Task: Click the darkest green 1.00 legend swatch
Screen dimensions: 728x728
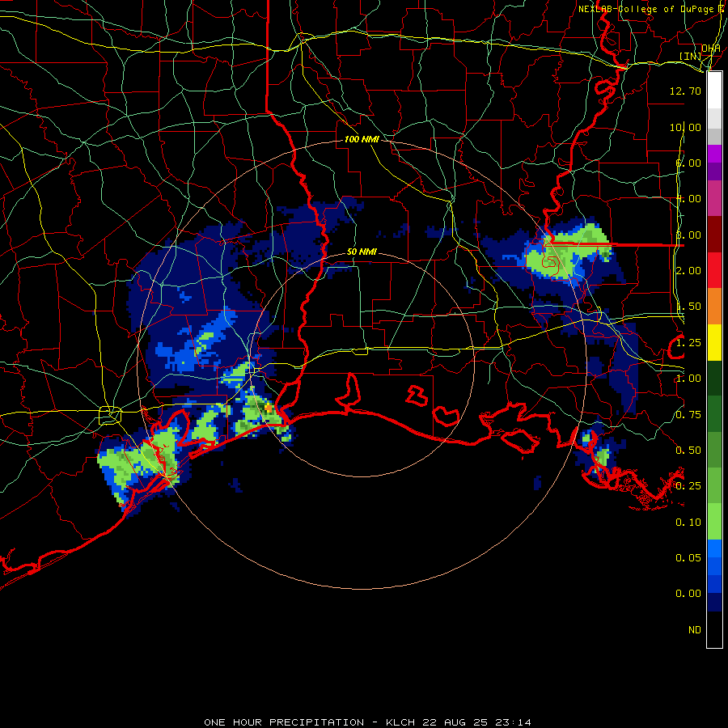Action: 714,379
